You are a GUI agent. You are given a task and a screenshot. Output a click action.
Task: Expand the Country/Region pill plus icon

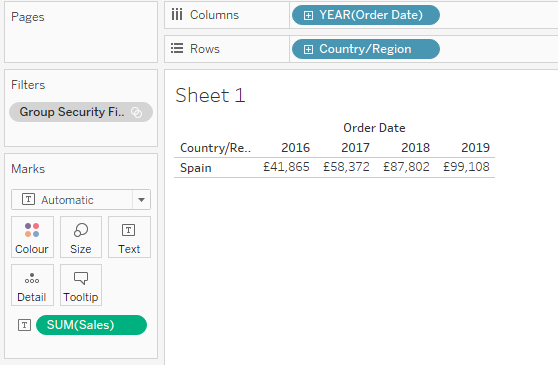click(x=308, y=49)
